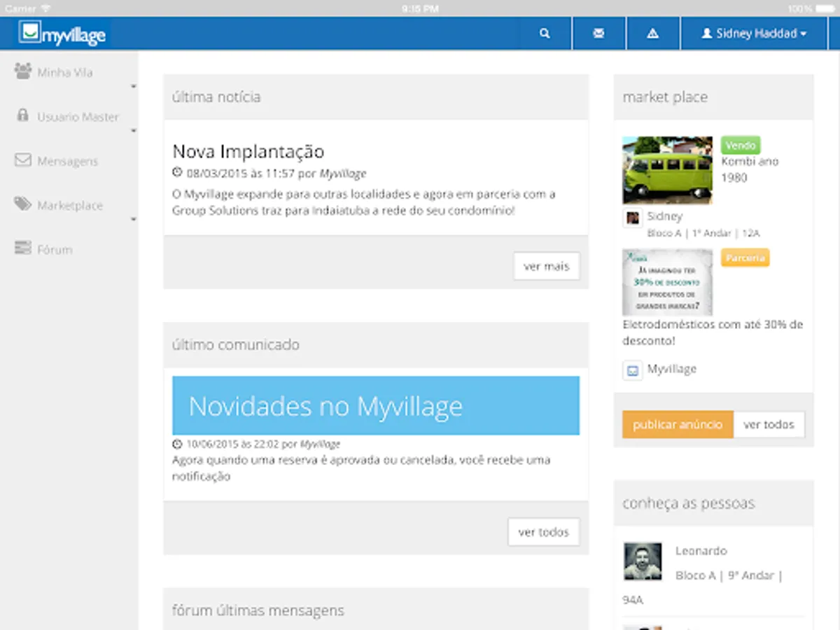The width and height of the screenshot is (840, 630).
Task: Open 'Eletrodomésticos com até 30% de desconto!' text
Action: pos(713,332)
